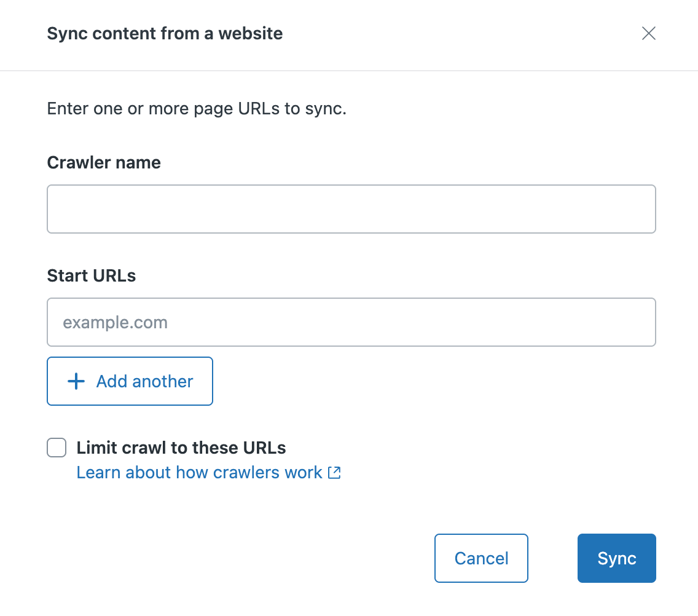Open Learn about how crawlers work link
This screenshot has height=616, width=698.
coord(199,472)
